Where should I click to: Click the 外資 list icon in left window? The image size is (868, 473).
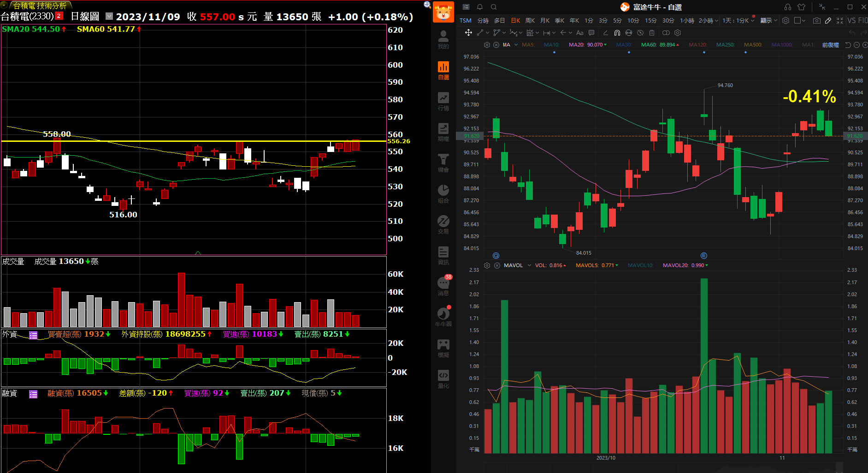[x=33, y=335]
